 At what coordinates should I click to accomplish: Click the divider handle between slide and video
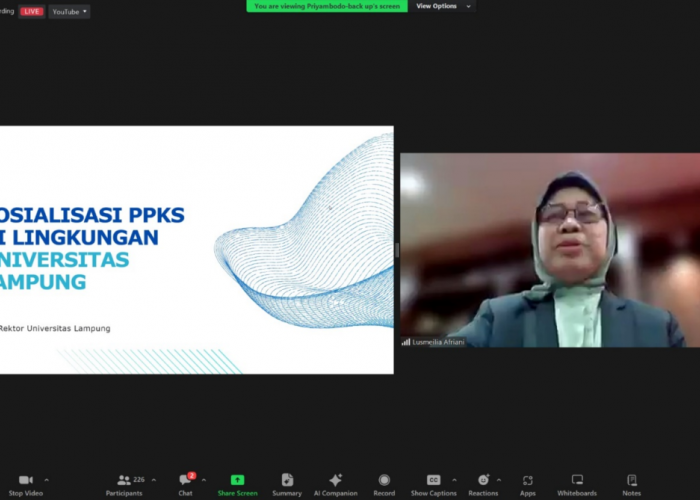pos(397,250)
